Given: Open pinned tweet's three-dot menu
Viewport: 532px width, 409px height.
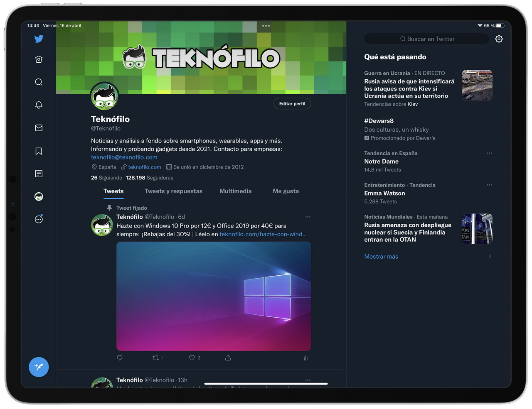Looking at the screenshot, I should (308, 217).
